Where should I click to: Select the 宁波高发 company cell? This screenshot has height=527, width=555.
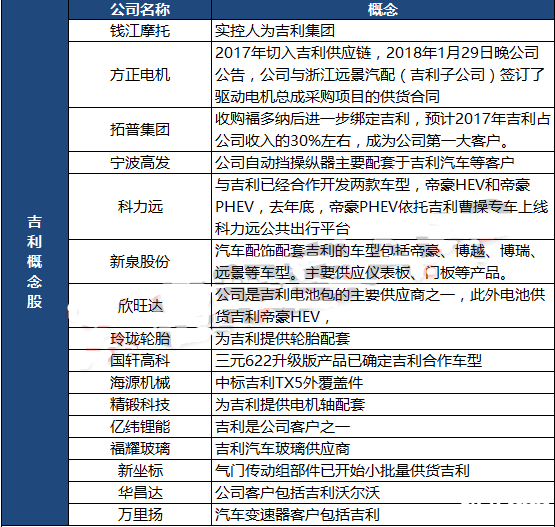[x=140, y=163]
